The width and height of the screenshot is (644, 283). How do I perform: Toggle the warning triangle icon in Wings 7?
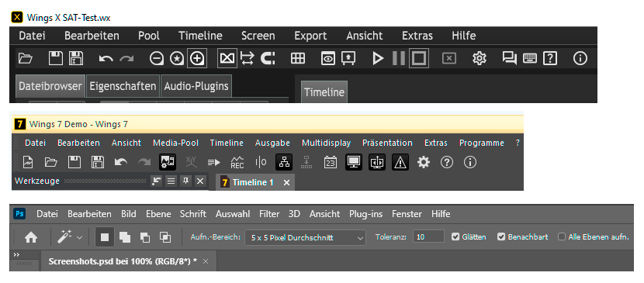[400, 162]
